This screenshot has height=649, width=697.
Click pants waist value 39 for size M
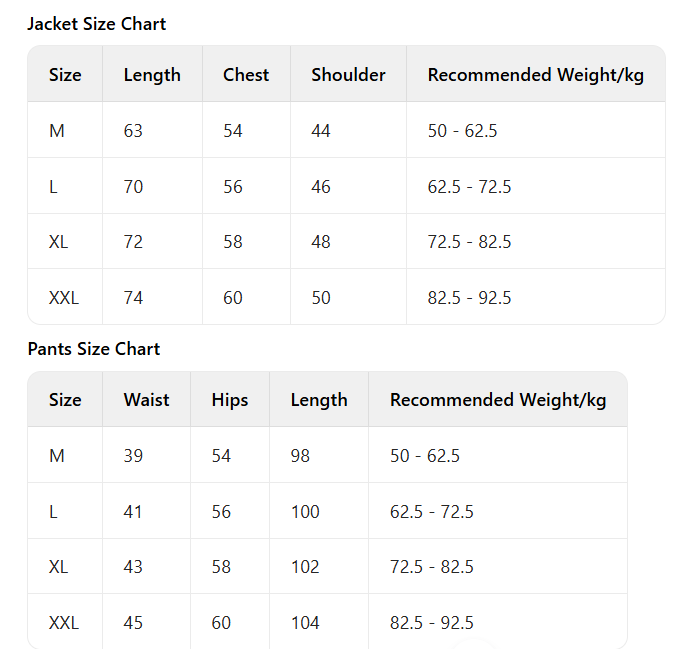[x=133, y=456]
